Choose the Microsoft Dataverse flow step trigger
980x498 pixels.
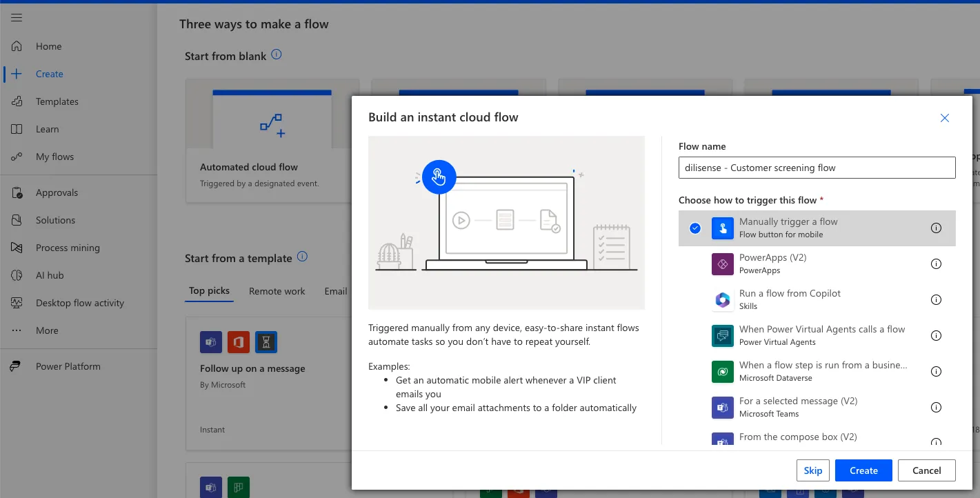coord(817,371)
